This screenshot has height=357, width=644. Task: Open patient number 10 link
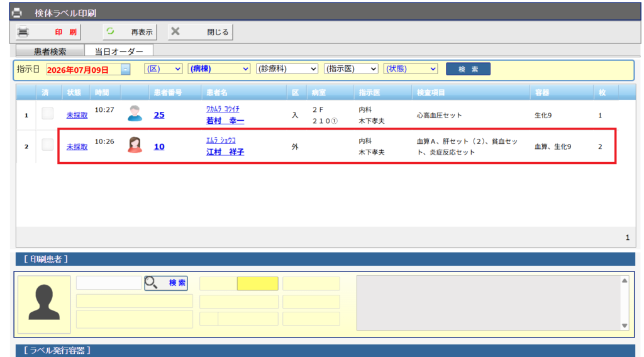pos(159,146)
